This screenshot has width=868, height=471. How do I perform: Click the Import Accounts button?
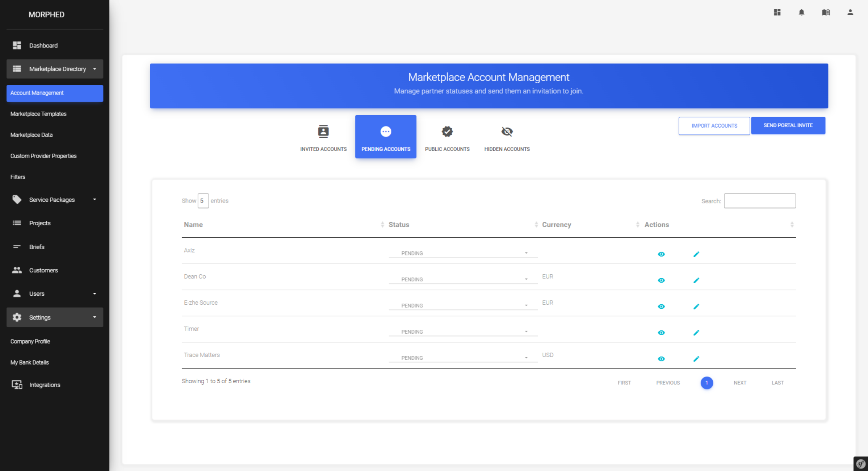(714, 126)
